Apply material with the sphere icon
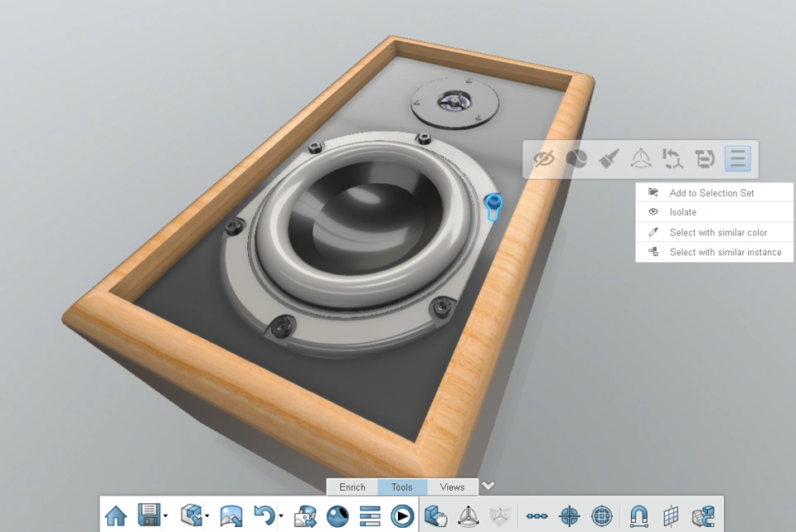The width and height of the screenshot is (796, 532). 577,159
